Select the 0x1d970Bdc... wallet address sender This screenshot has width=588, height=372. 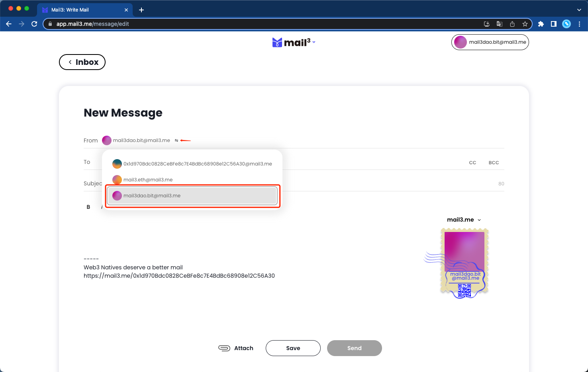tap(192, 164)
